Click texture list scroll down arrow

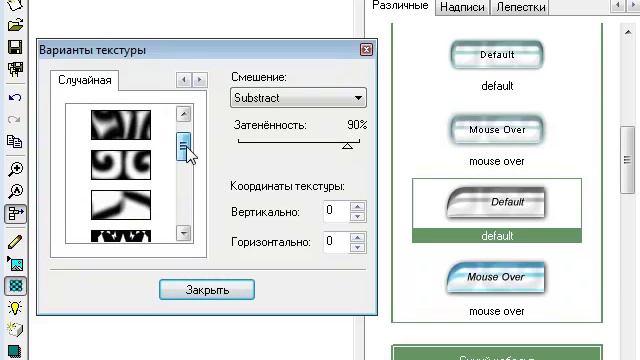click(184, 233)
